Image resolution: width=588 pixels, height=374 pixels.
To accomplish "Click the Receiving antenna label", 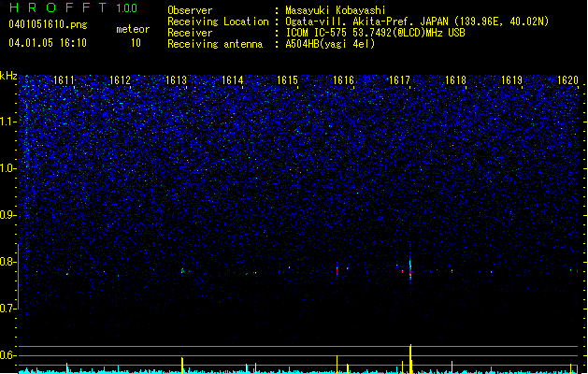I will 215,44.
